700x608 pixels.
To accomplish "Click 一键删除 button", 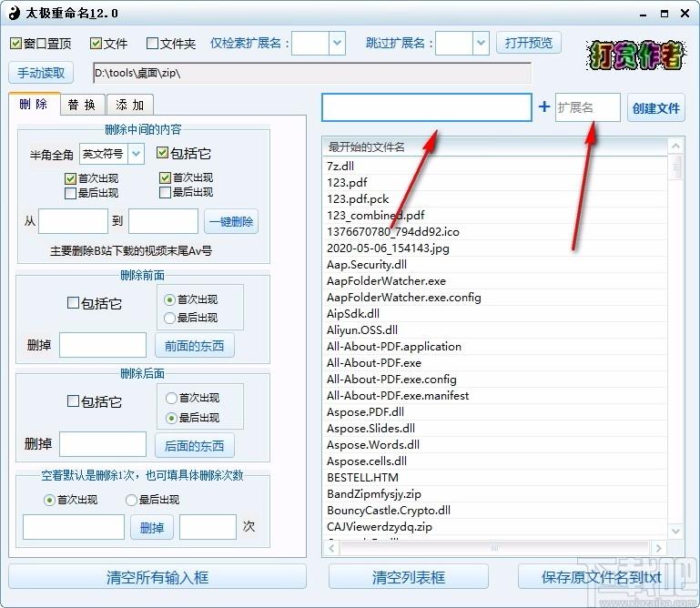I will pyautogui.click(x=231, y=221).
